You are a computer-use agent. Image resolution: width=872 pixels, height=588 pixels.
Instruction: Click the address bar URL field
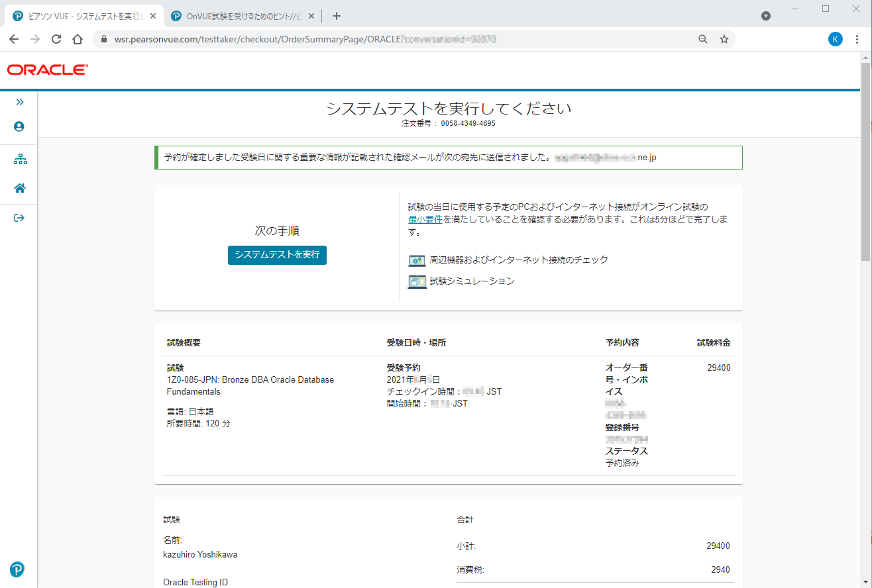click(x=398, y=39)
